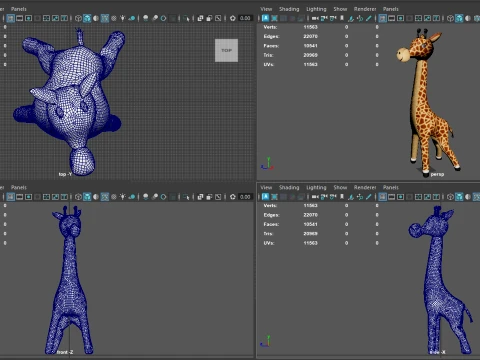This screenshot has width=480, height=360.
Task: Click white bookmark icon in persp panel toolbar
Action: (x=342, y=18)
